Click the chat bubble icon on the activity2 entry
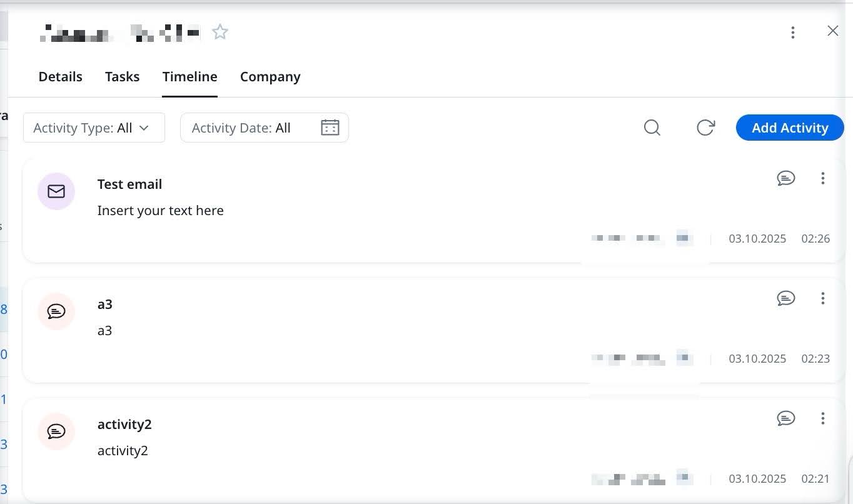853x504 pixels. tap(56, 431)
